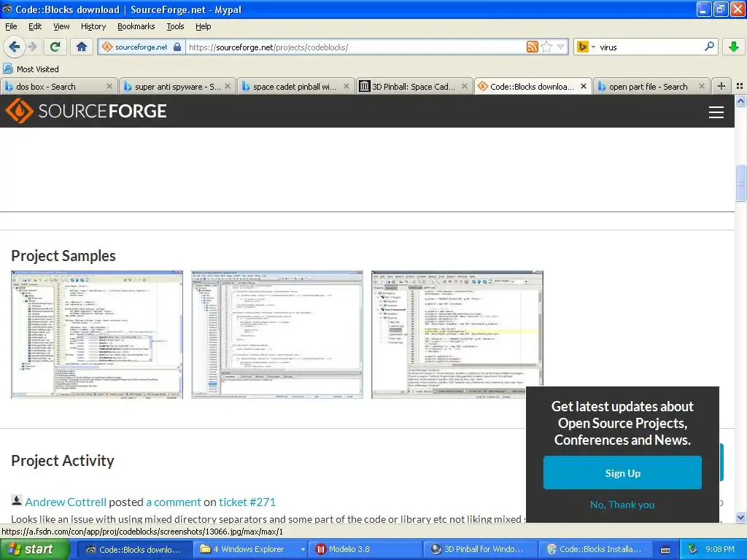Open a new tab with the plus button

tap(721, 86)
